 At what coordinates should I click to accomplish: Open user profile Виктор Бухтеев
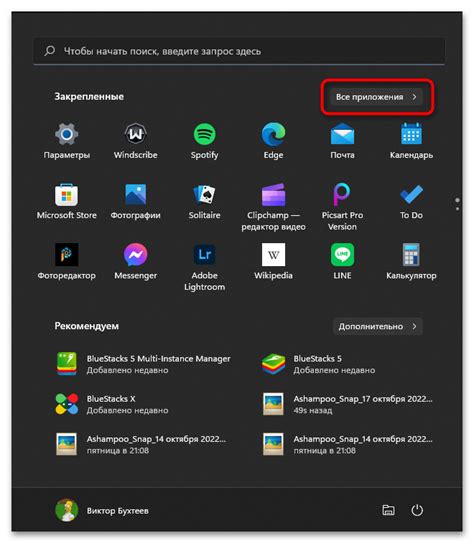click(102, 510)
